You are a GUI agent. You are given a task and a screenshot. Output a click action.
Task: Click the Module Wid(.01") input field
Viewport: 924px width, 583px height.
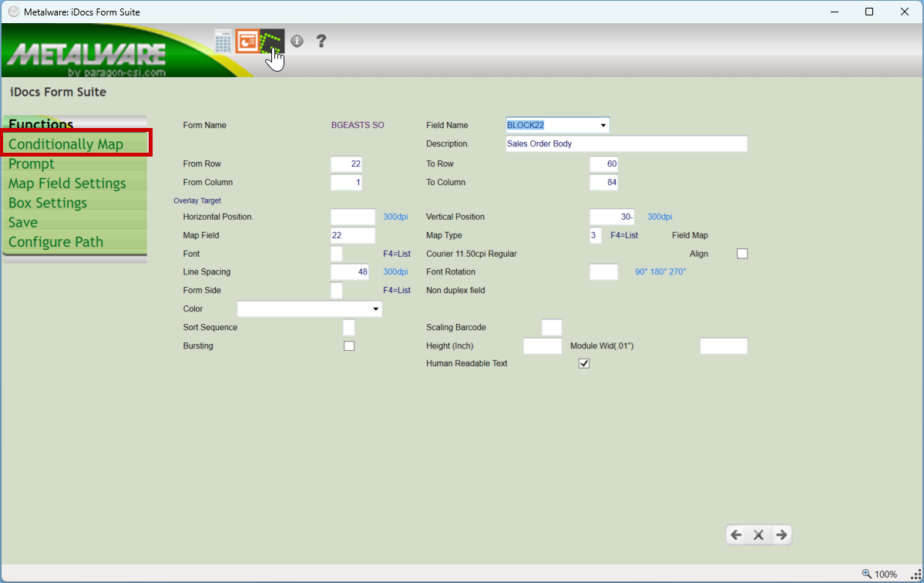pos(724,346)
